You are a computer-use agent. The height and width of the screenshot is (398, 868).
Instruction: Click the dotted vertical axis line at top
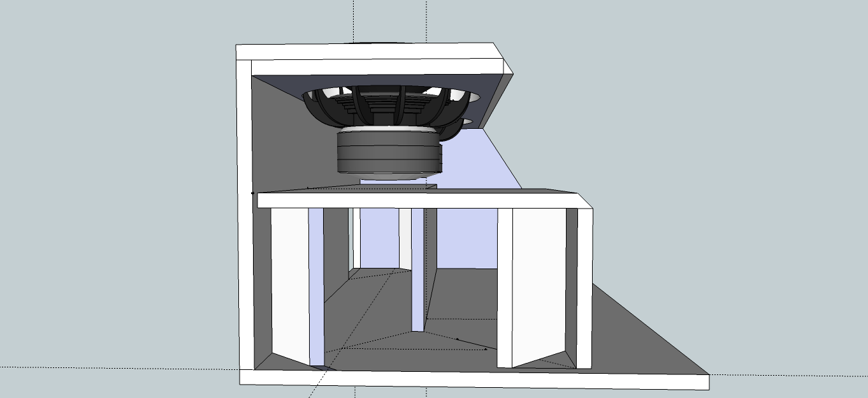(354, 19)
